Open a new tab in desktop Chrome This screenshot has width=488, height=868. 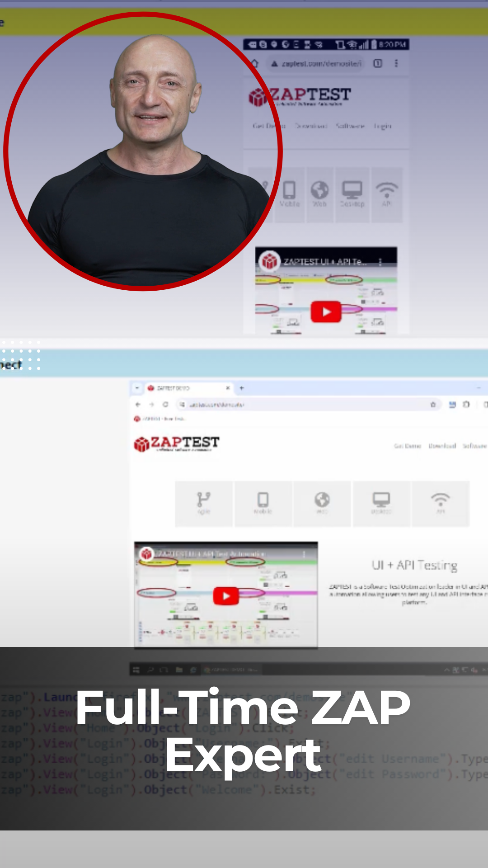pyautogui.click(x=242, y=388)
